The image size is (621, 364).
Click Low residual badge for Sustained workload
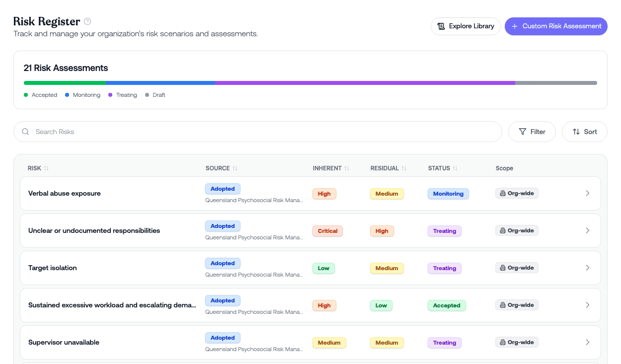click(381, 305)
